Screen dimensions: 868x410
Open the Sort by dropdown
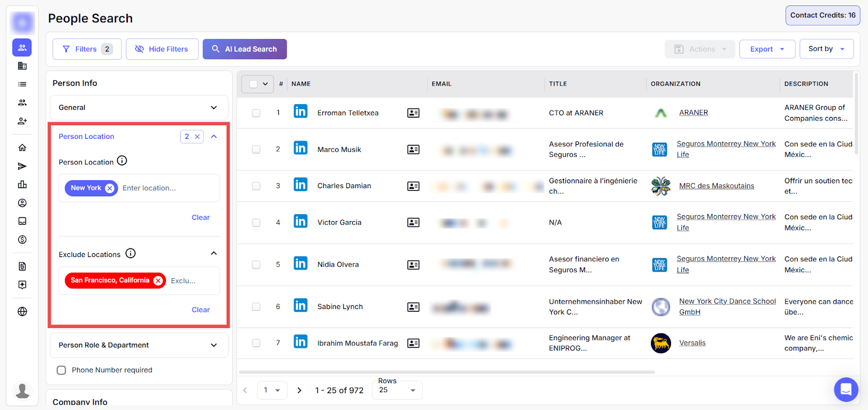click(x=826, y=49)
